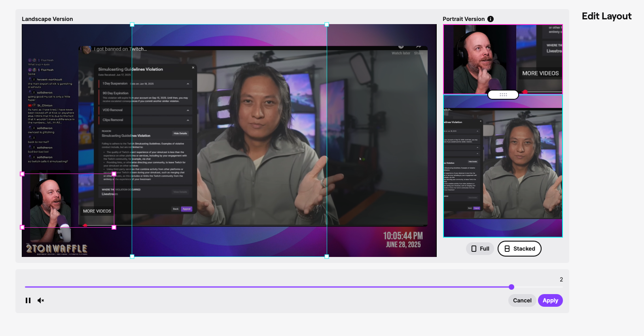The width and height of the screenshot is (644, 336).
Task: Click top-right magenta facecam handle
Action: 114,174
